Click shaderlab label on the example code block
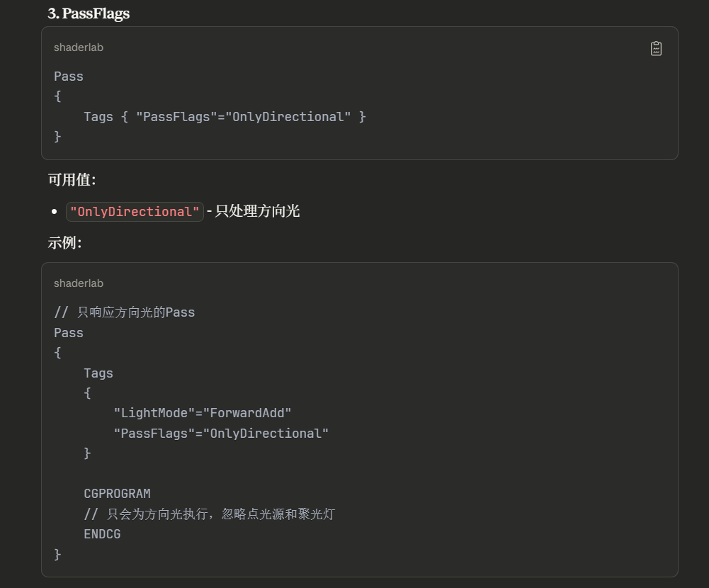The width and height of the screenshot is (709, 588). pyautogui.click(x=78, y=283)
